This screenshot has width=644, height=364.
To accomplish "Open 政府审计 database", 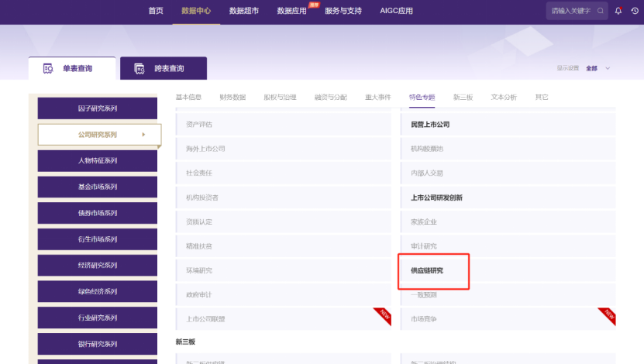I will (x=284, y=294).
